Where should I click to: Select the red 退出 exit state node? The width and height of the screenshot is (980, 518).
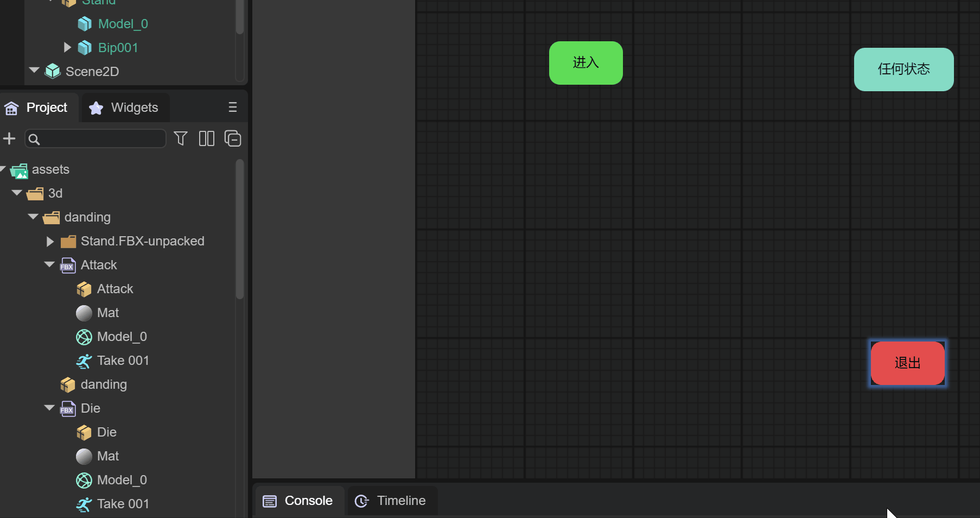click(907, 363)
